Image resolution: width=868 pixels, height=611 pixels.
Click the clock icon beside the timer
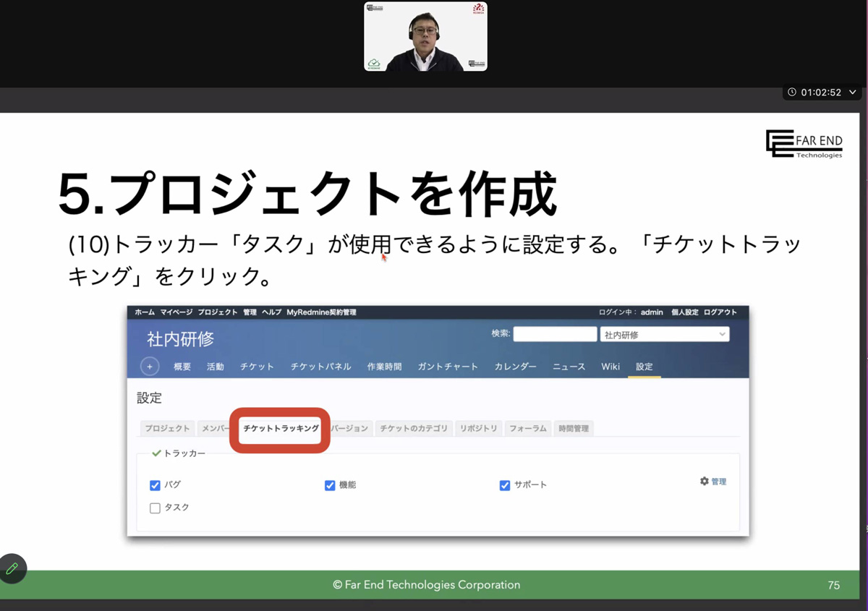pyautogui.click(x=792, y=93)
